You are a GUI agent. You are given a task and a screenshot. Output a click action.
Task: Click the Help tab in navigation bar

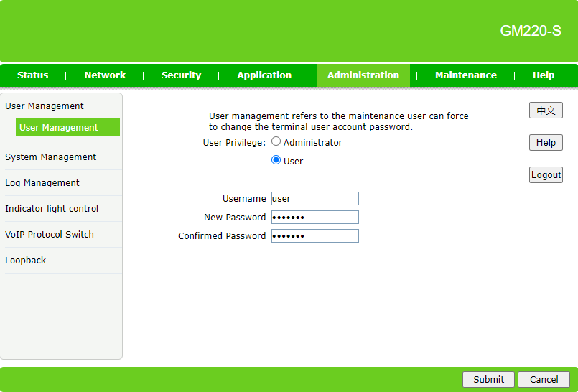(x=544, y=75)
